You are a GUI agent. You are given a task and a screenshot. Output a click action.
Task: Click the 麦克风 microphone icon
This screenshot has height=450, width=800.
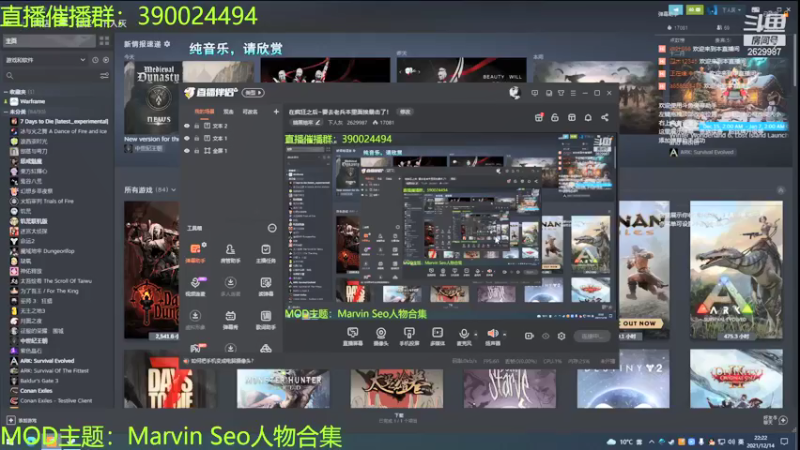(x=463, y=334)
